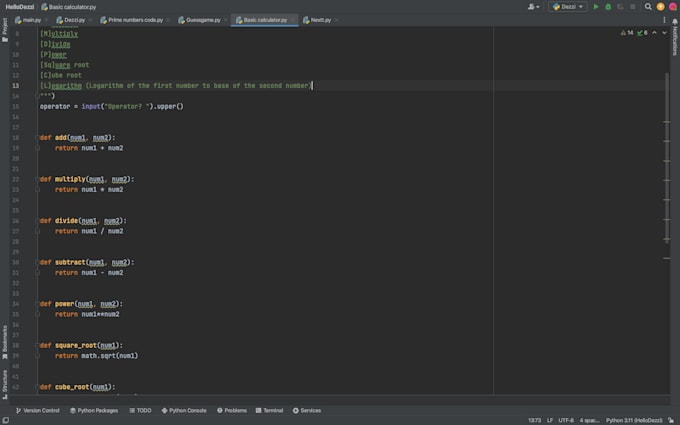Click the return num1**num2 line
This screenshot has height=425, width=680.
[87, 314]
